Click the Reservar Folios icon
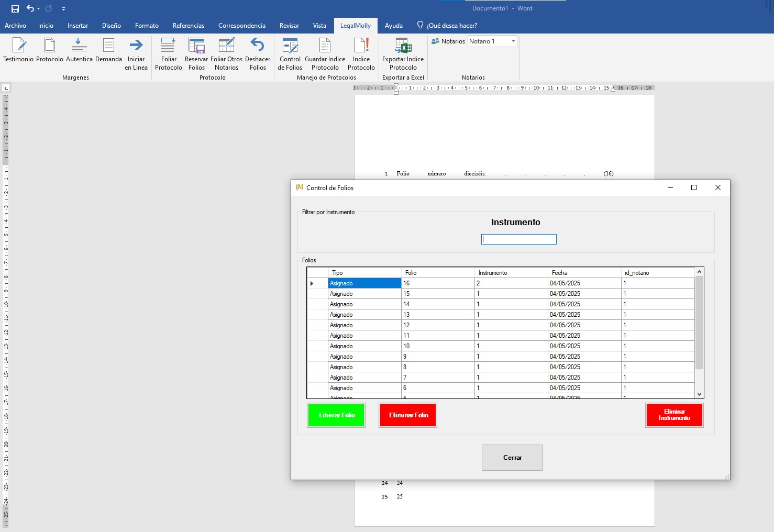Image resolution: width=774 pixels, height=532 pixels. 196,46
